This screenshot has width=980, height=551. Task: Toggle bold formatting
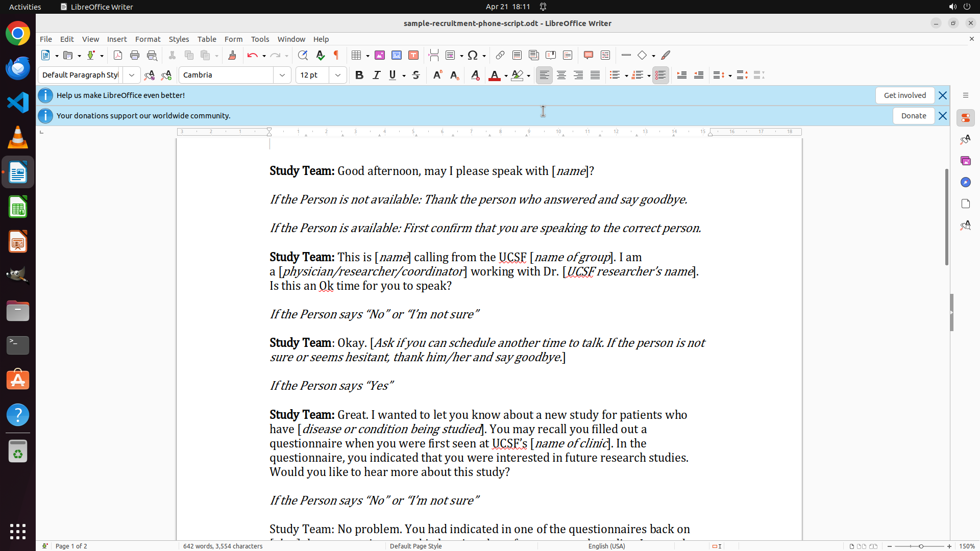pos(359,75)
